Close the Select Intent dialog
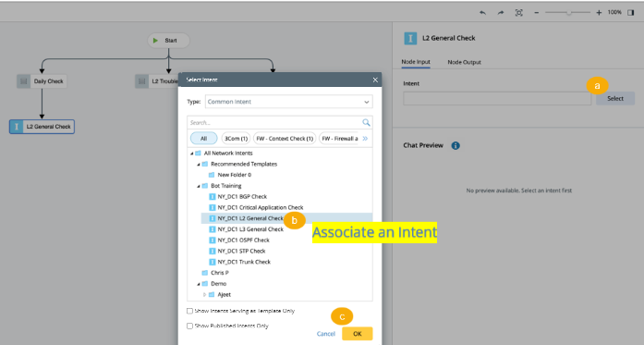The image size is (644, 345). pos(375,80)
